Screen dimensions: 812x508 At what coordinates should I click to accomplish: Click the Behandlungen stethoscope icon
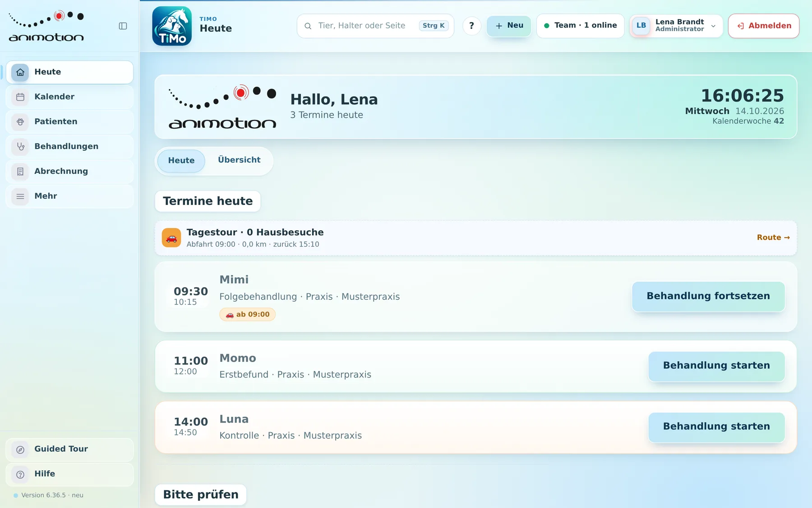point(20,147)
